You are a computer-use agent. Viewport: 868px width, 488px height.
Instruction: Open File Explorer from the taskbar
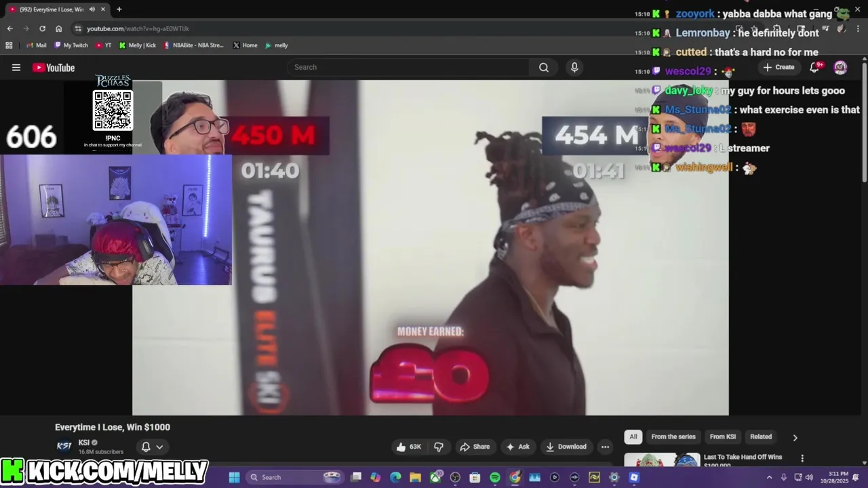pos(415,477)
